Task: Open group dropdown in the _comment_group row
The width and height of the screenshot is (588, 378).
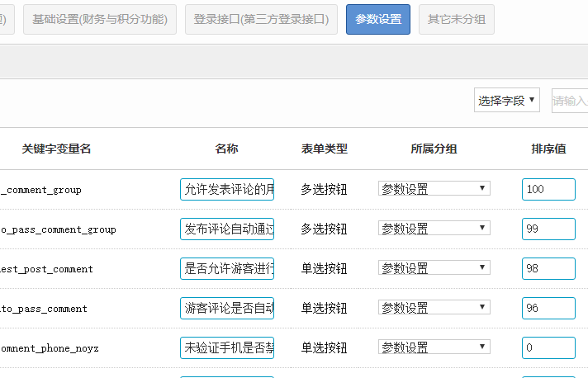Action: (434, 189)
